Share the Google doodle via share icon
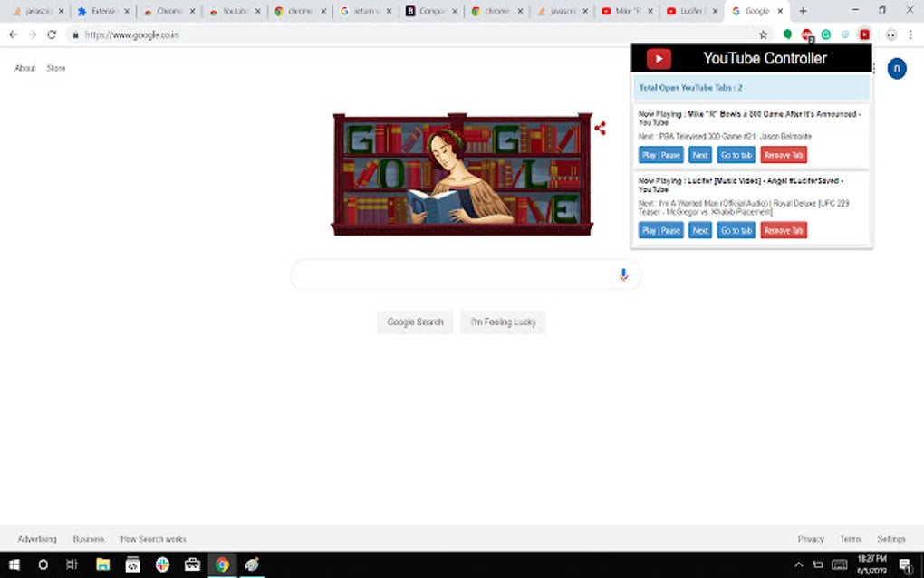This screenshot has width=924, height=578. point(600,128)
